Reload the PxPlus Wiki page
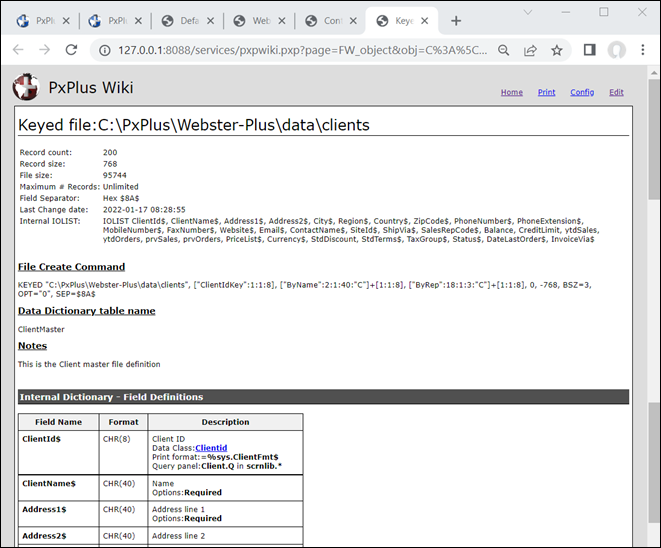661x548 pixels. click(x=71, y=50)
